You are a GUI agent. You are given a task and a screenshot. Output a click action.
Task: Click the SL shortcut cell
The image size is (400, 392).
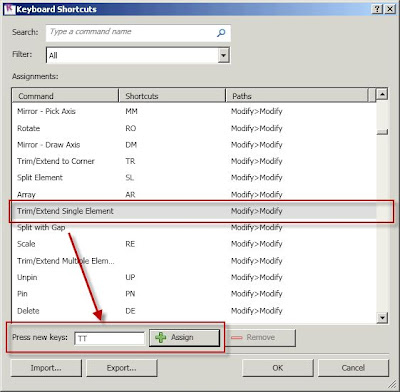click(130, 178)
